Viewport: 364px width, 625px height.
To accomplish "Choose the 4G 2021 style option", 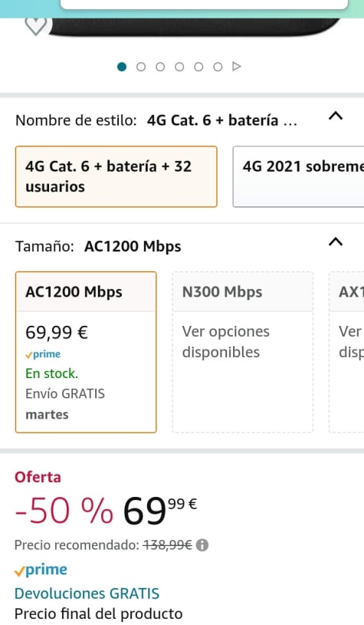I will tap(298, 176).
